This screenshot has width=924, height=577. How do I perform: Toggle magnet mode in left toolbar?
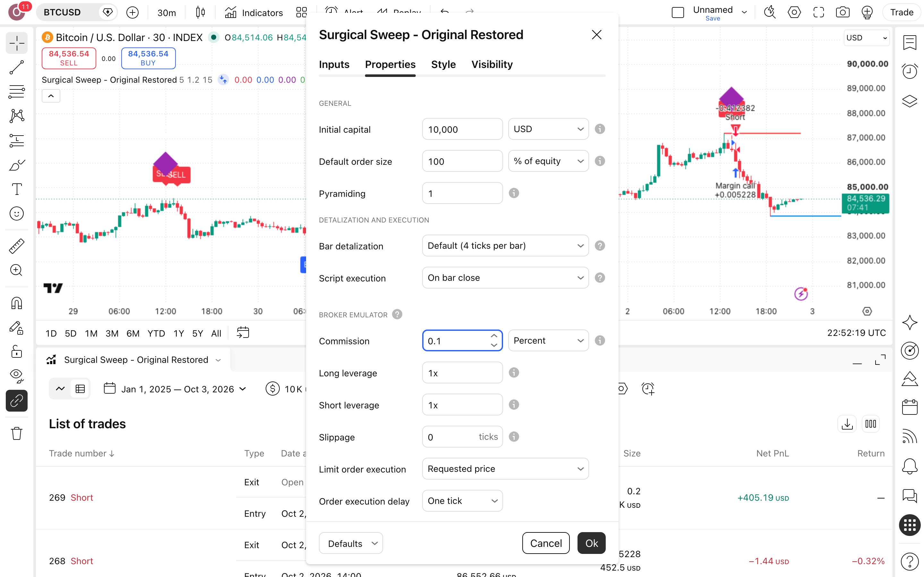click(x=16, y=303)
